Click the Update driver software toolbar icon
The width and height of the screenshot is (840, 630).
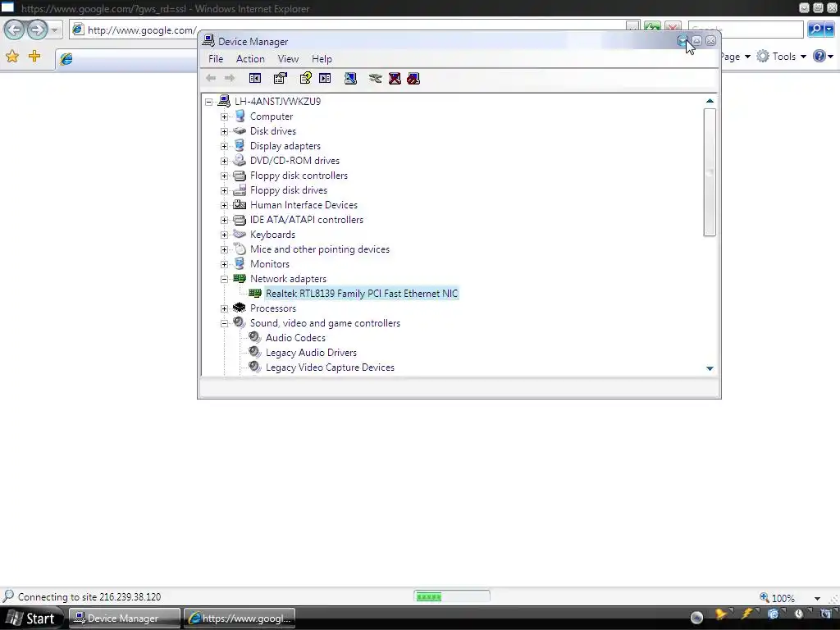[375, 78]
